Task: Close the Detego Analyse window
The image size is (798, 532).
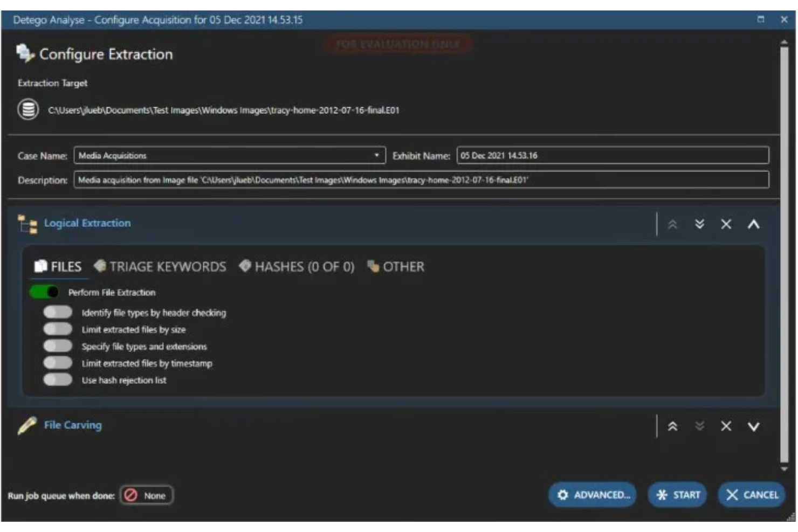Action: click(784, 19)
